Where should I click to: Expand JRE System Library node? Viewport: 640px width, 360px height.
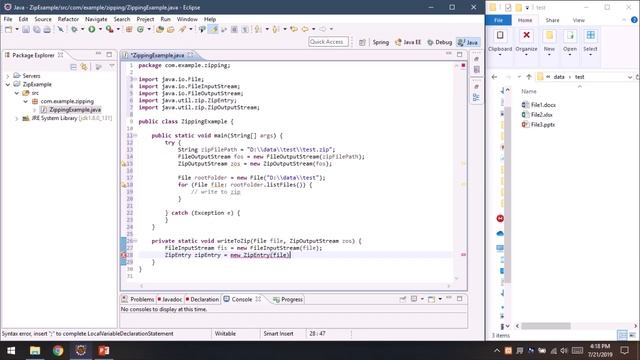click(x=17, y=118)
